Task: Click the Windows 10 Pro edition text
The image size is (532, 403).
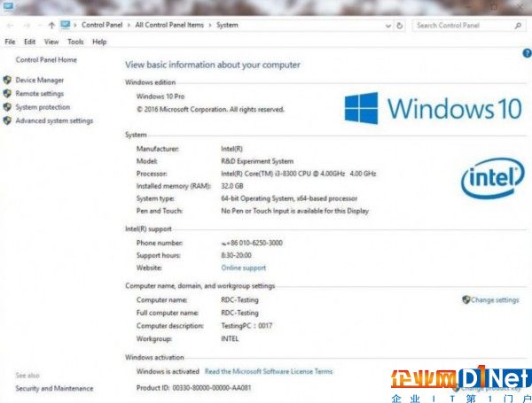Action: tap(160, 97)
